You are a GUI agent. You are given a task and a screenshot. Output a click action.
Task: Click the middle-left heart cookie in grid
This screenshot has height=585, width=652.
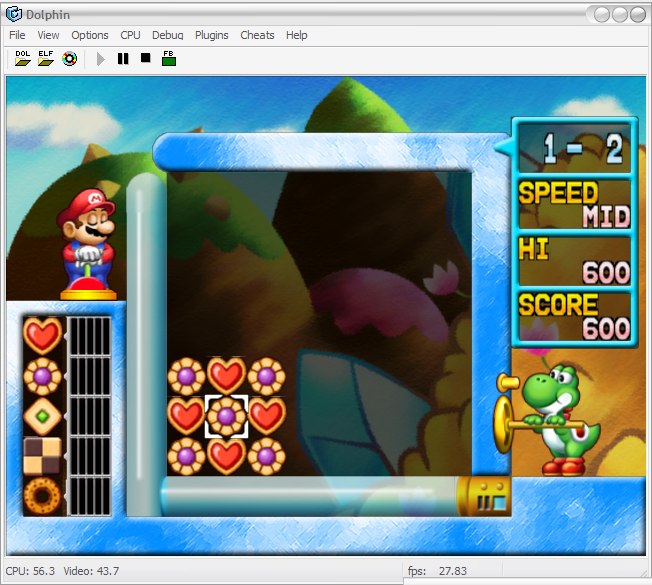(x=186, y=415)
